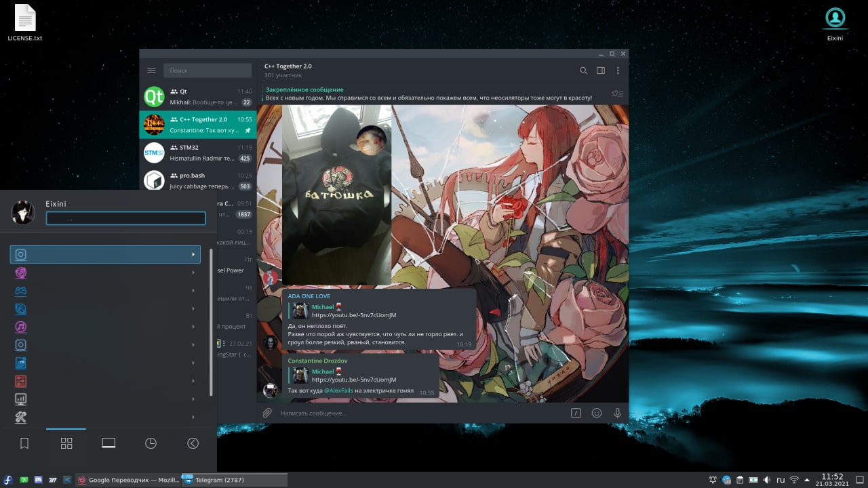Open the chat's three-dot options menu
This screenshot has width=868, height=488.
pyautogui.click(x=618, y=70)
